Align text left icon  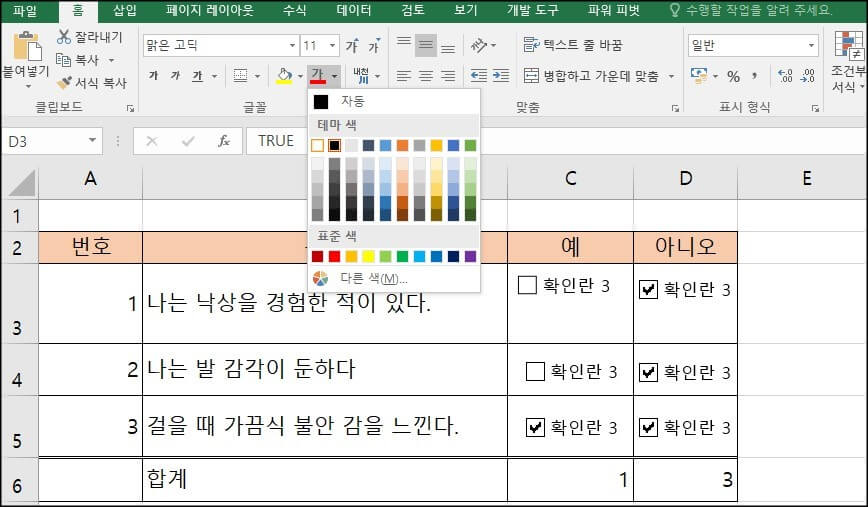[404, 76]
